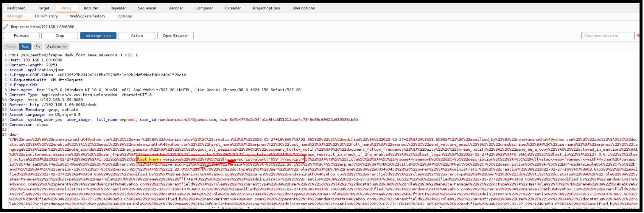Screen dimensions: 644x213
Task: Click the X-Frappe-CMD header line
Action: [24, 85]
